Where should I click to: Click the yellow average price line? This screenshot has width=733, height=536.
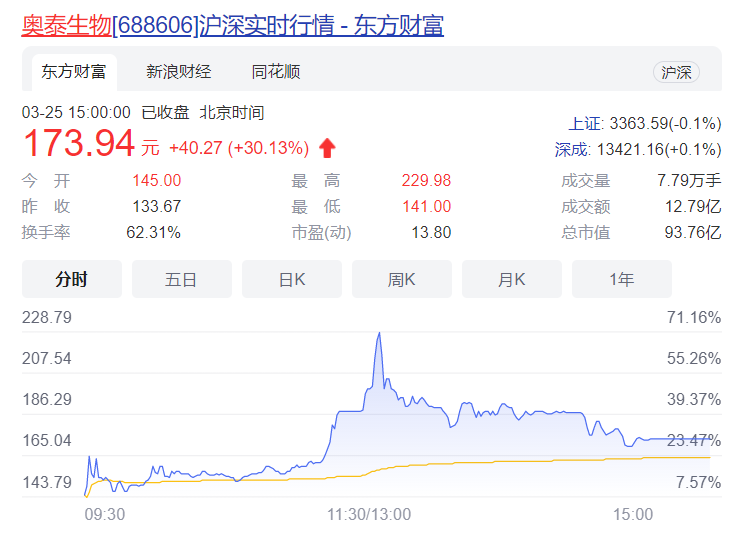click(x=500, y=462)
